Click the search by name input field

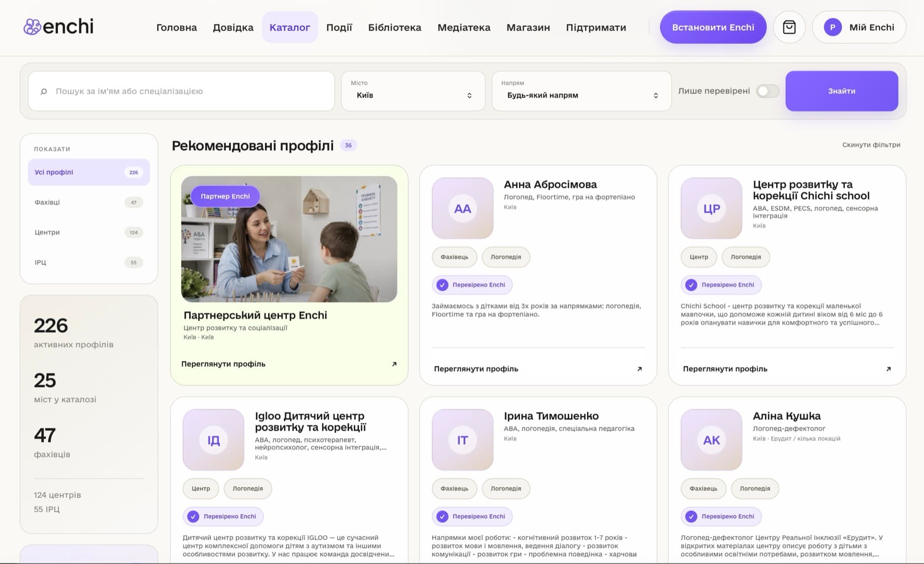point(181,91)
